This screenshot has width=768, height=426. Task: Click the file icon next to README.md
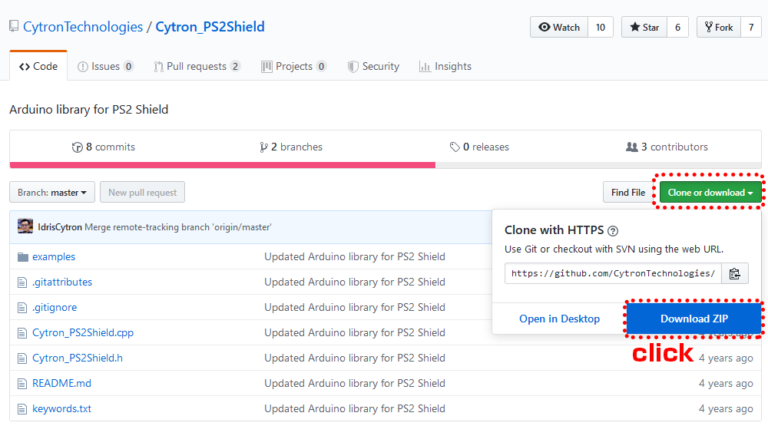point(23,383)
